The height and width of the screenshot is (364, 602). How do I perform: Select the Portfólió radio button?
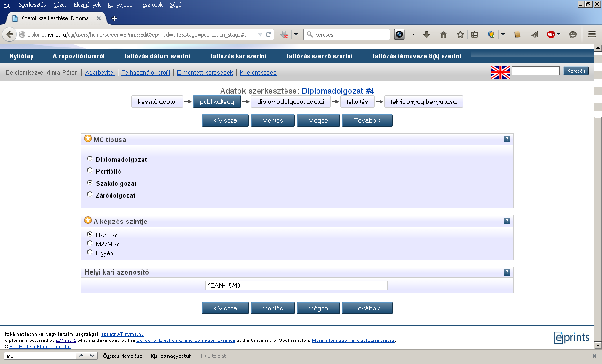(x=90, y=170)
